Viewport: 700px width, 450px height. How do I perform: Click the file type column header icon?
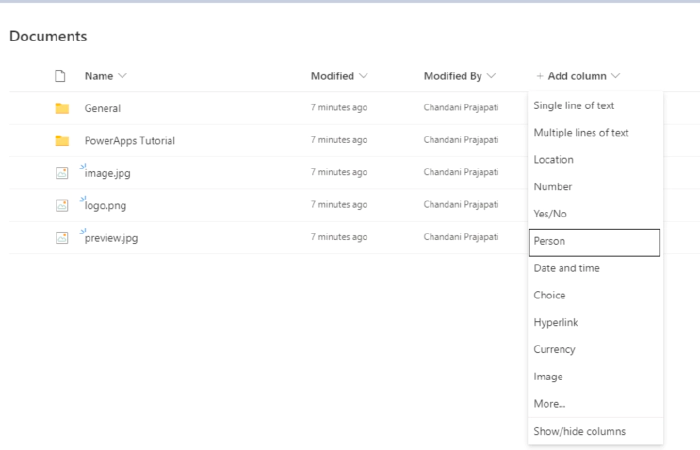point(62,76)
